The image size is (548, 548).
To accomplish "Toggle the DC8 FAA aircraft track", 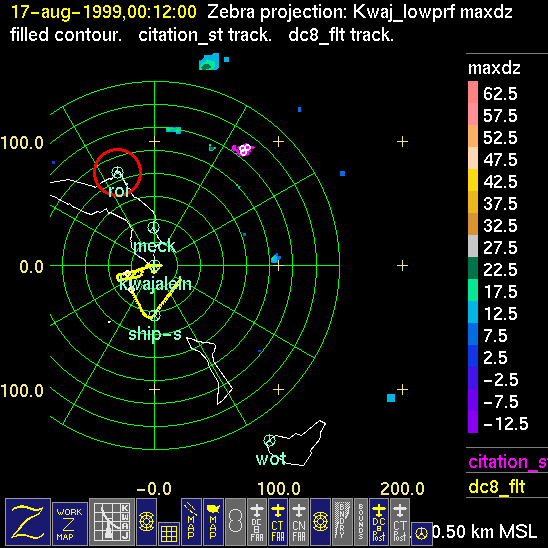I will click(x=257, y=522).
